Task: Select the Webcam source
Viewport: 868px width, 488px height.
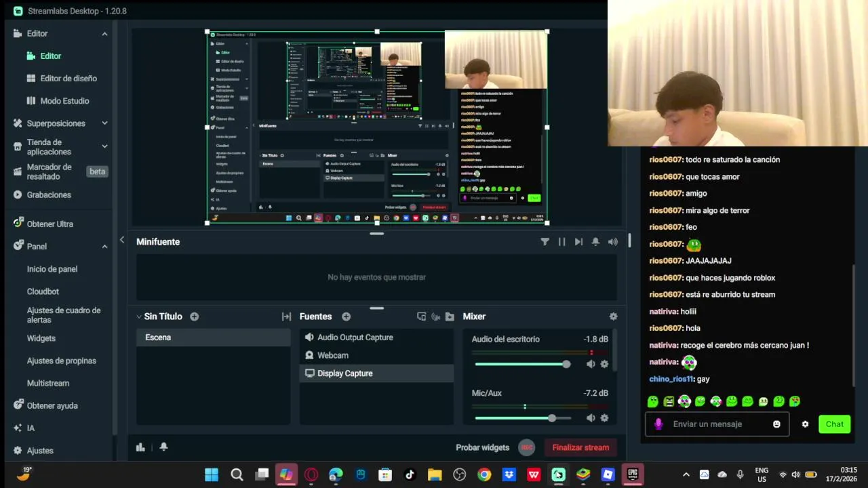Action: pos(376,355)
